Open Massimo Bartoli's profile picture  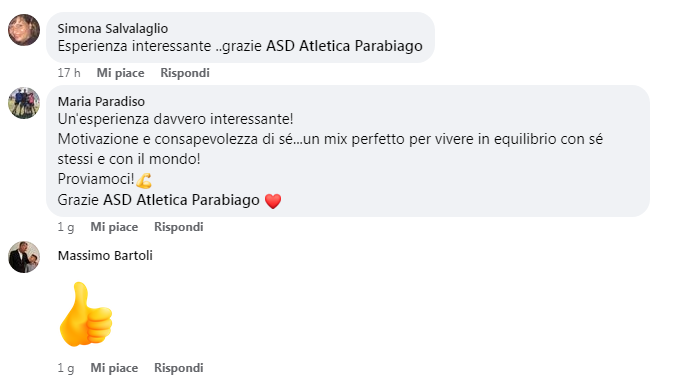click(24, 257)
